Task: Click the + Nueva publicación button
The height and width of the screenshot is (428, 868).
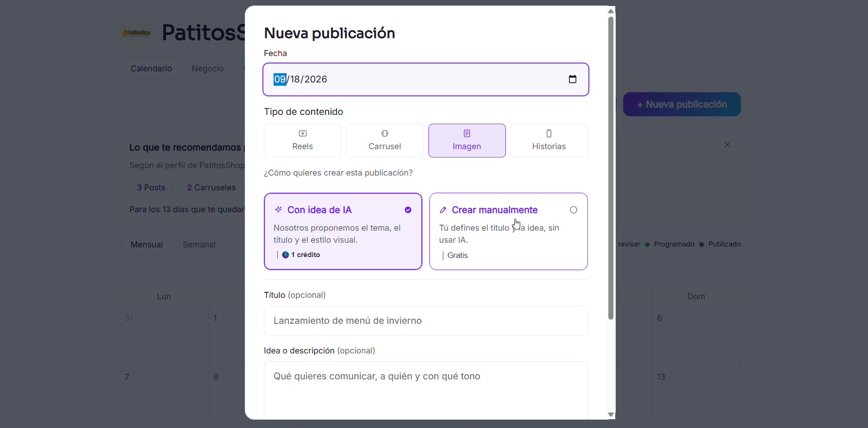Action: (682, 104)
